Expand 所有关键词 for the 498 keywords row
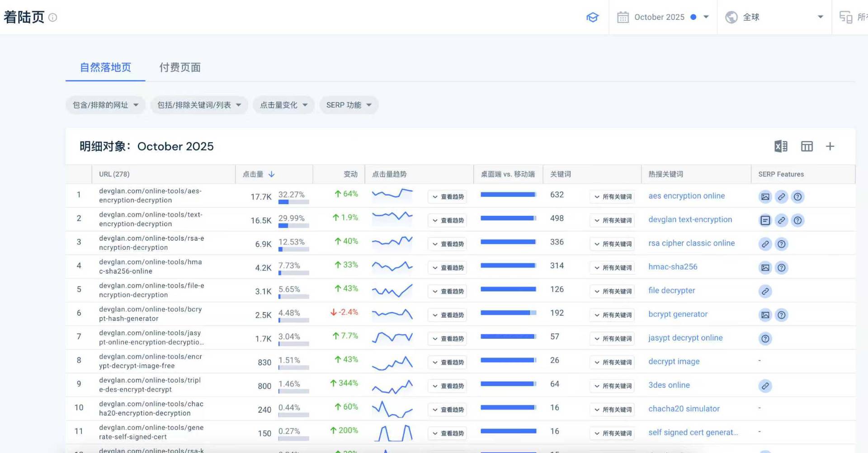Image resolution: width=868 pixels, height=453 pixels. coord(613,220)
